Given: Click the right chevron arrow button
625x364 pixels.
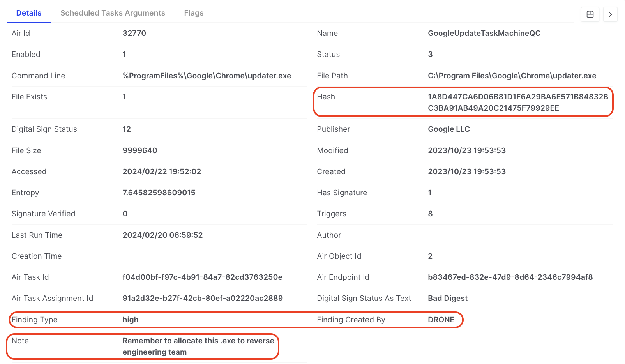Looking at the screenshot, I should (x=610, y=14).
